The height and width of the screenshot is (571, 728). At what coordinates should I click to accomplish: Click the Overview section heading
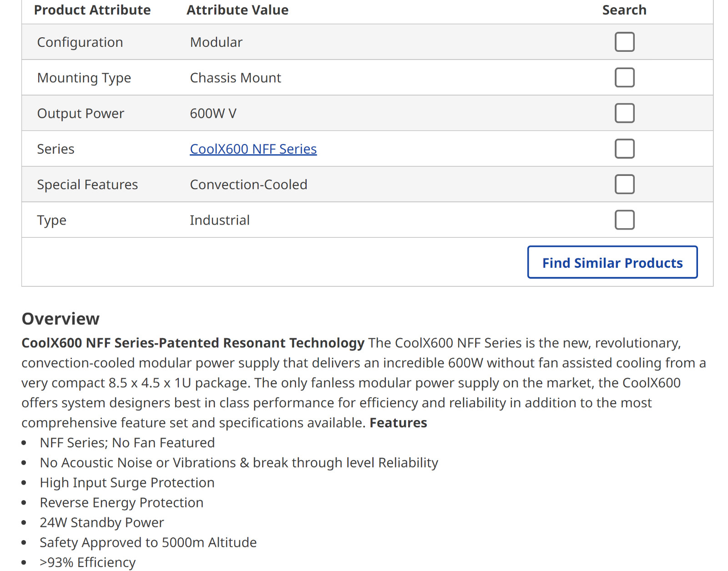click(x=61, y=319)
